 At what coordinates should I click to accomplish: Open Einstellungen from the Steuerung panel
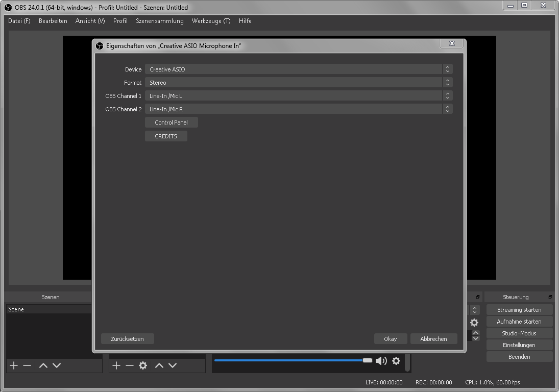point(519,345)
